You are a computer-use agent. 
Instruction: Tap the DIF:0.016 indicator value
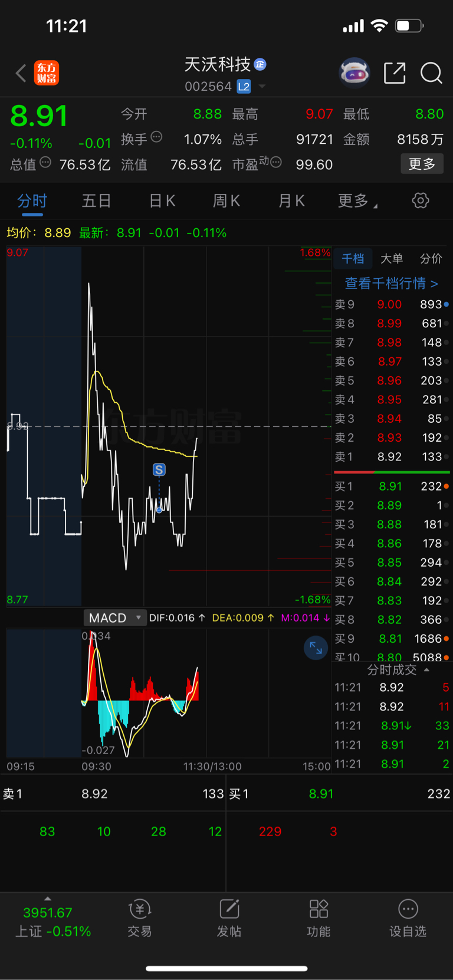tap(177, 618)
